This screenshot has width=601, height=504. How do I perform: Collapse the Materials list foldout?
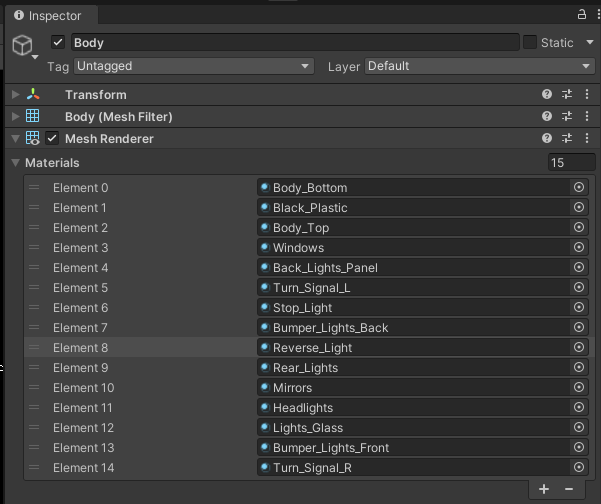tap(15, 162)
